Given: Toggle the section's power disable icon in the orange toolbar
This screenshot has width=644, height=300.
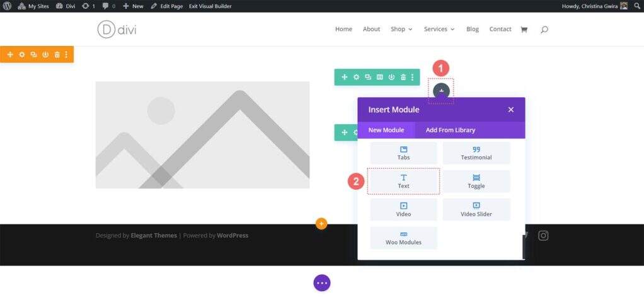Looking at the screenshot, I should point(45,55).
